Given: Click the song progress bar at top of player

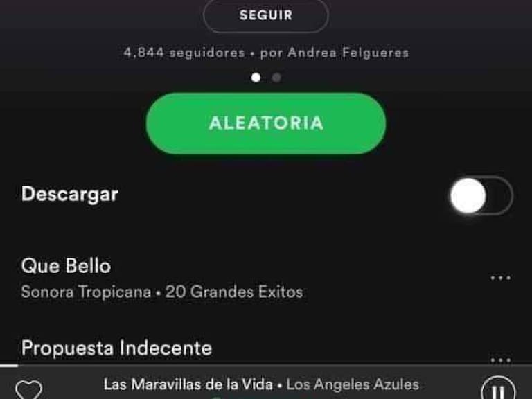Looking at the screenshot, I should [x=266, y=366].
